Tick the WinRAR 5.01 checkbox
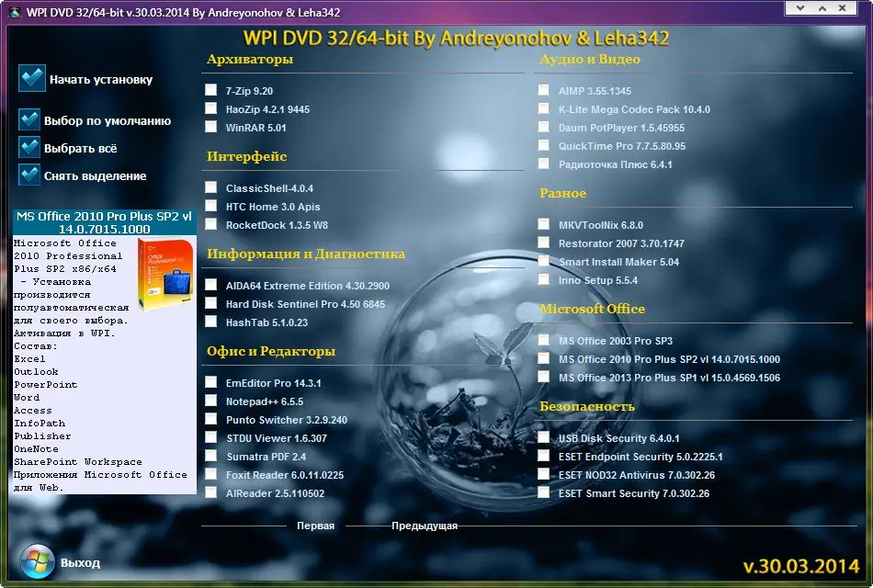 pos(211,127)
